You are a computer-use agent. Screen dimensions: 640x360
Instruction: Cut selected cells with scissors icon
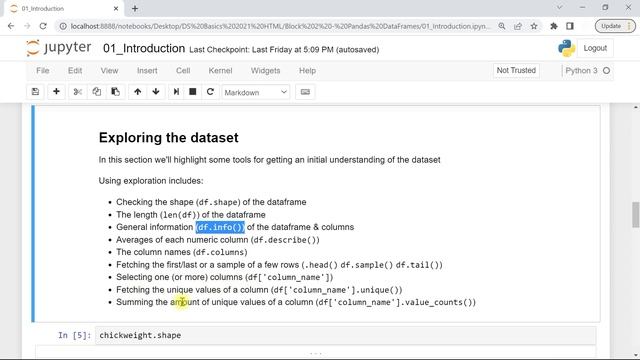click(78, 92)
